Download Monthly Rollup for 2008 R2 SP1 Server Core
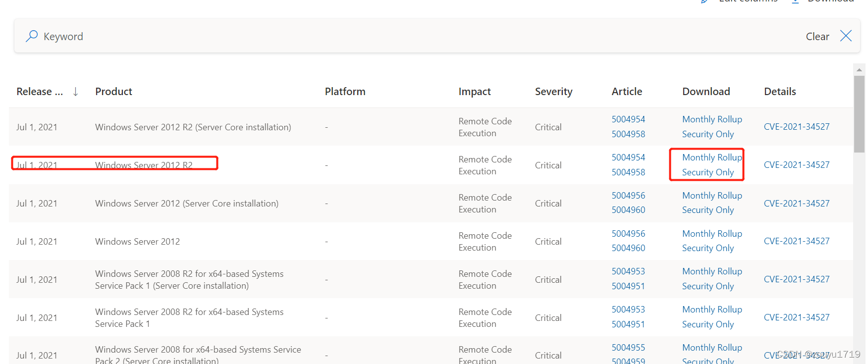868x364 pixels. 712,271
